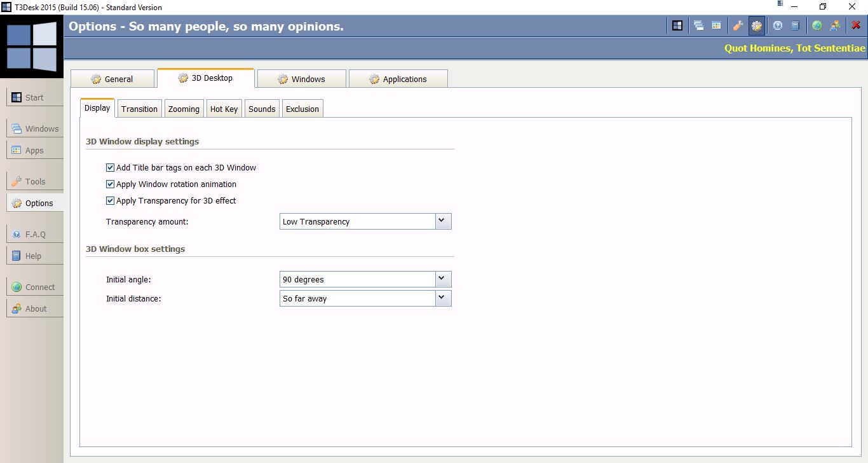Click the apps grid icon in top toolbar
Viewport: 868px width, 463px height.
click(717, 25)
